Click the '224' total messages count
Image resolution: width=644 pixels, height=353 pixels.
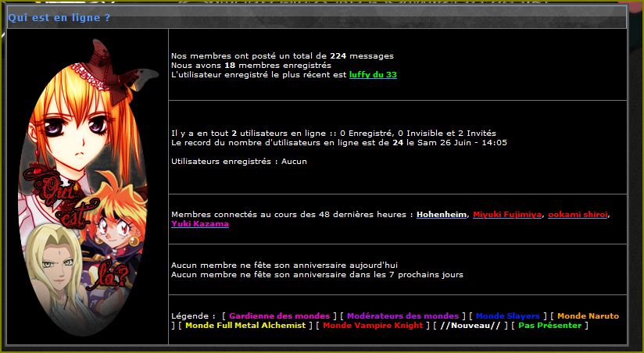coord(338,55)
